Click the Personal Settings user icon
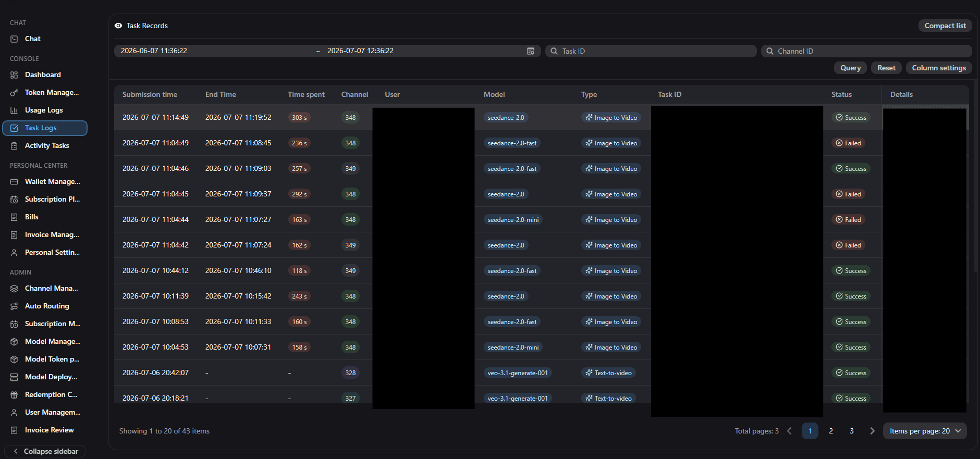Viewport: 980px width, 459px height. [x=14, y=253]
